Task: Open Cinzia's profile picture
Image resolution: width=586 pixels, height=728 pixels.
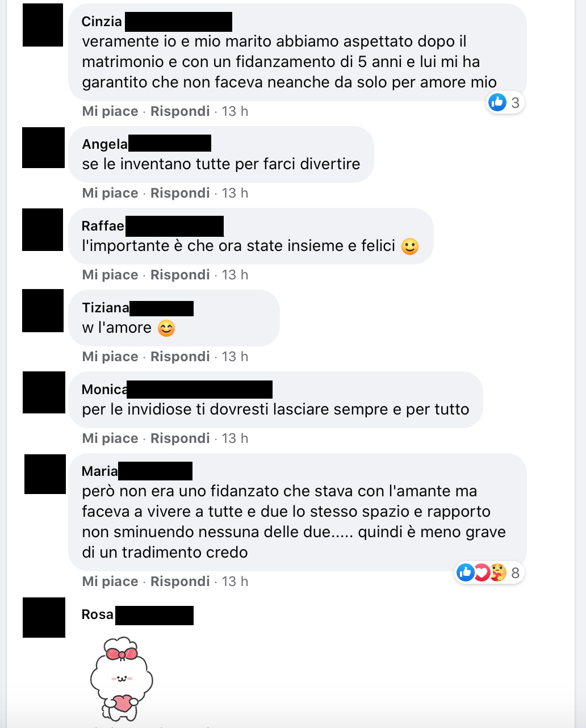Action: (x=43, y=25)
